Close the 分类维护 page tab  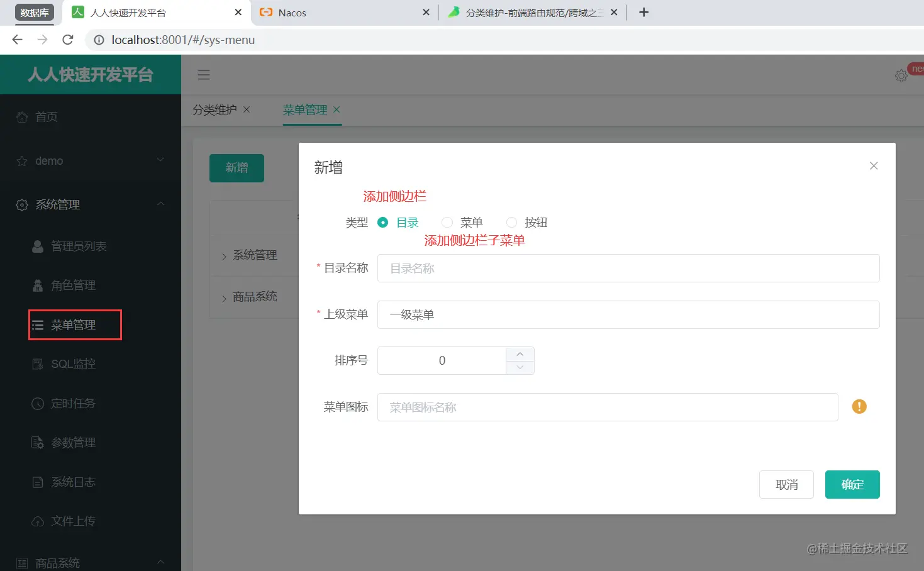[247, 109]
